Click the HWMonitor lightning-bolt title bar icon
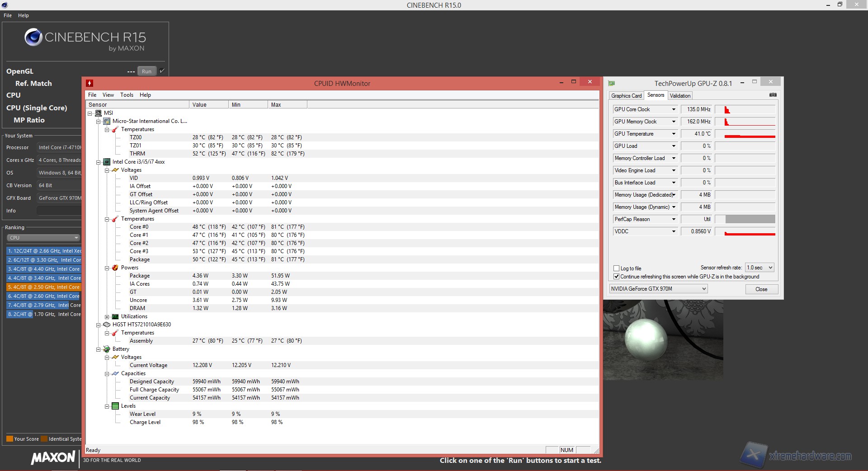The image size is (868, 471). [90, 83]
